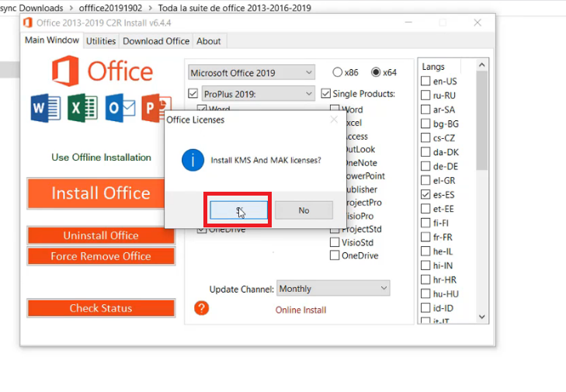The height and width of the screenshot is (392, 566).
Task: Switch to the Main Window tab
Action: (52, 40)
